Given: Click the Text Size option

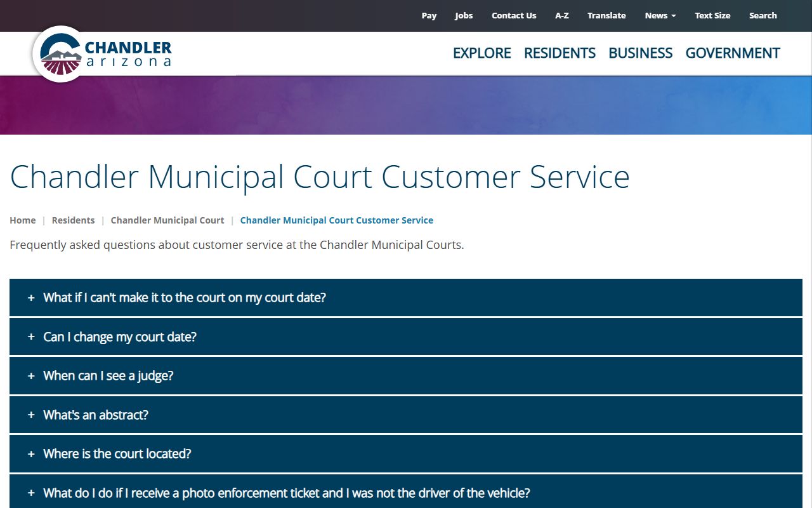Looking at the screenshot, I should pos(712,15).
